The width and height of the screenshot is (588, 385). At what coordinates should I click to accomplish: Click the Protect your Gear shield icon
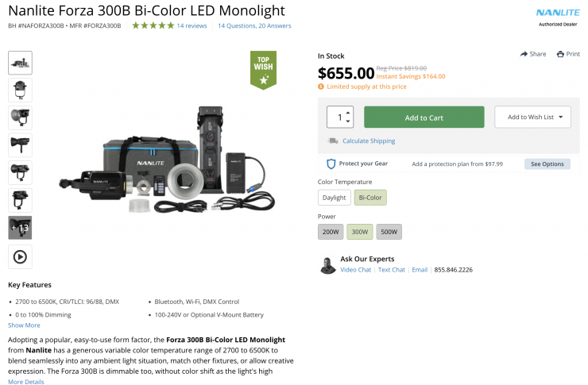click(331, 164)
